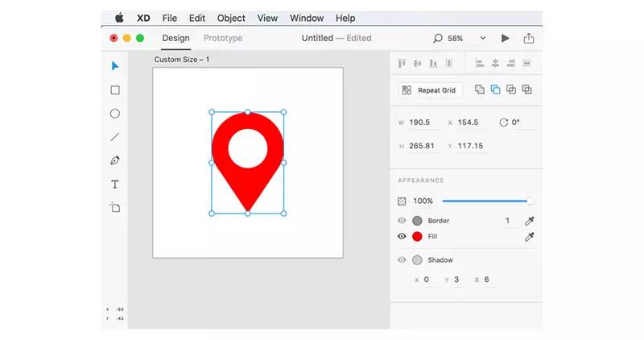644x340 pixels.
Task: Click the Share export icon
Action: [x=529, y=38]
